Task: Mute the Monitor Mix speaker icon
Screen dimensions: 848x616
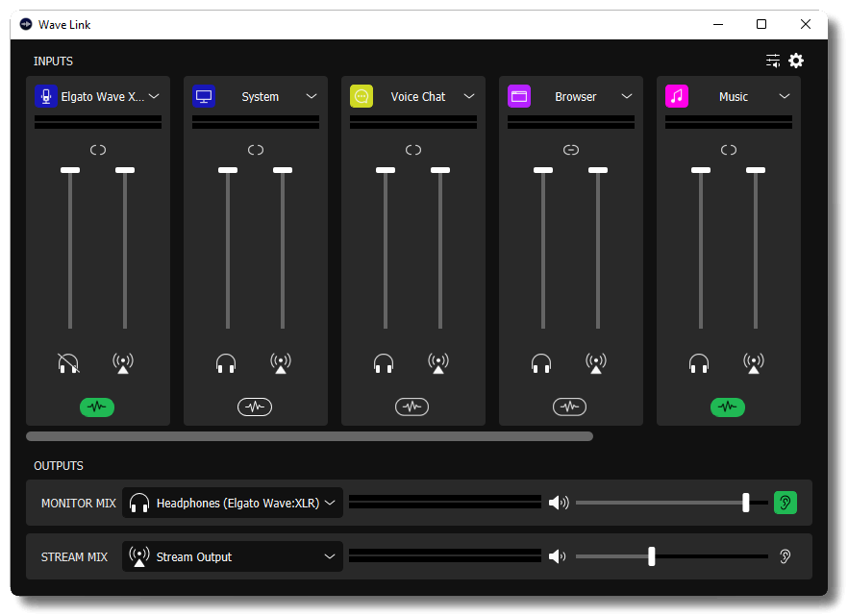Action: [559, 503]
